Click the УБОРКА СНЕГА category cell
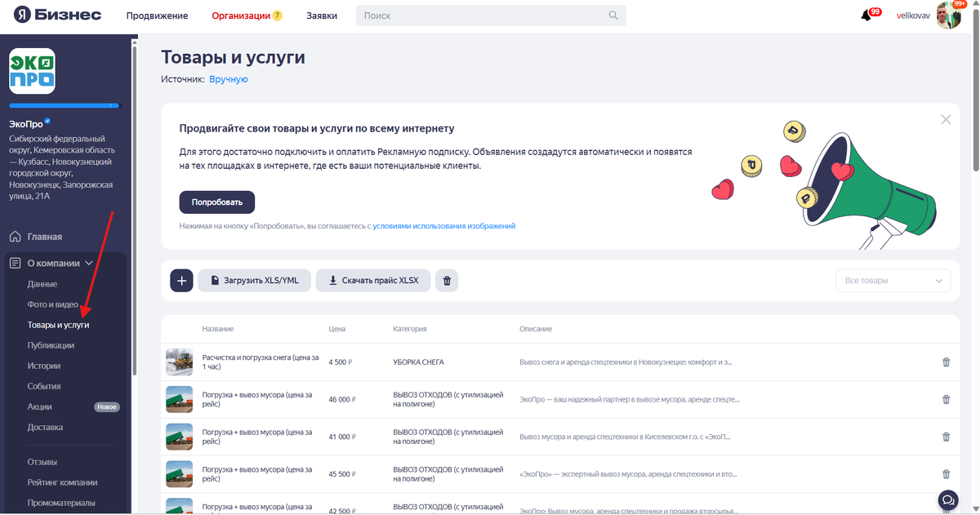Viewport: 980px width, 515px height. [x=418, y=362]
